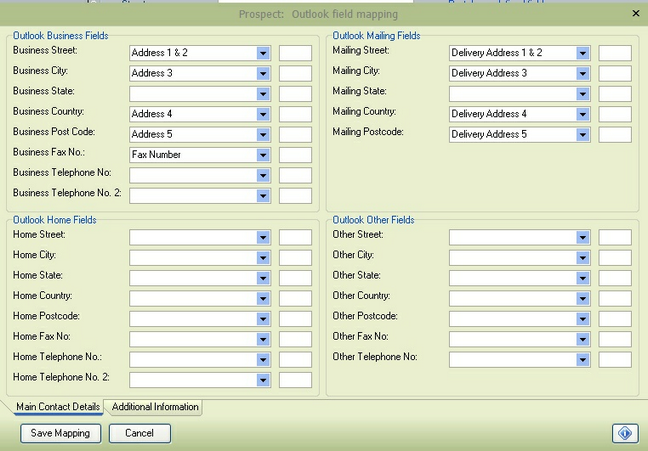648x451 pixels.
Task: Click the small box beside Home Country
Action: [295, 298]
